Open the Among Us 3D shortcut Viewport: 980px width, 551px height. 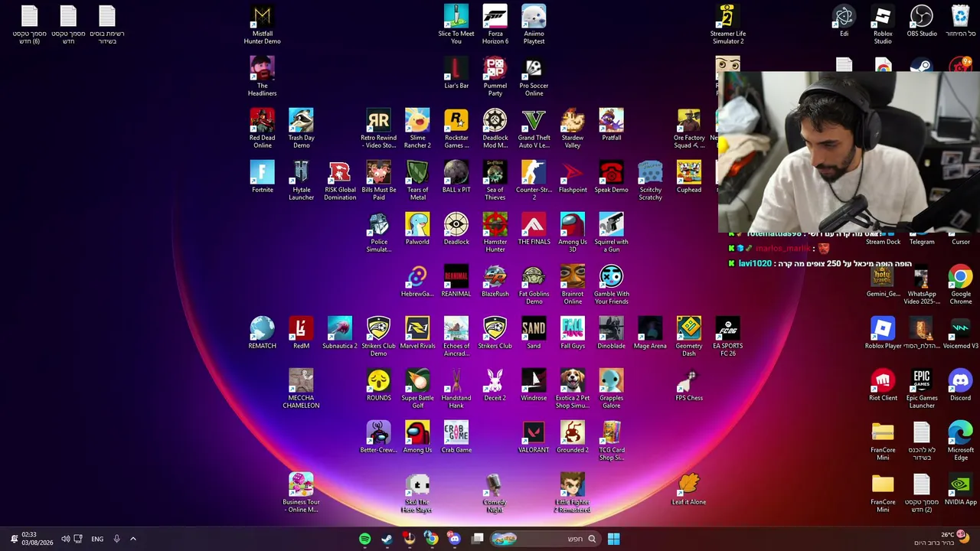[x=573, y=233]
